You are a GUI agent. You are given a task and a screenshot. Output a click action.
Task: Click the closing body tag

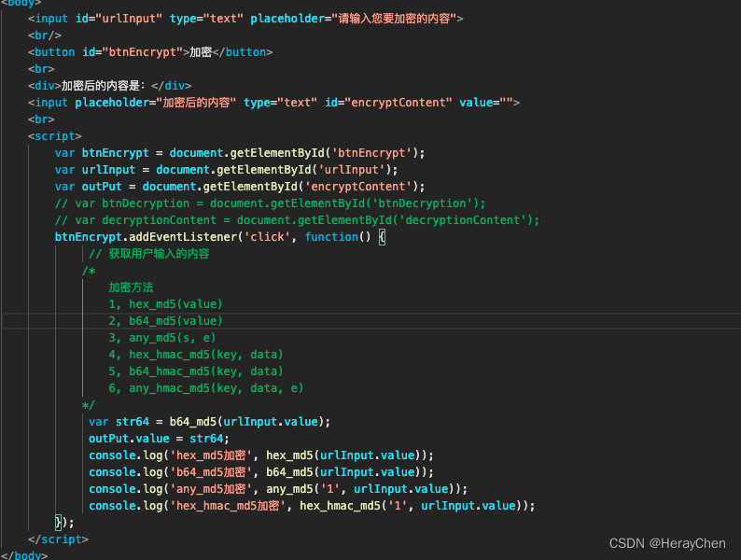pyautogui.click(x=24, y=555)
